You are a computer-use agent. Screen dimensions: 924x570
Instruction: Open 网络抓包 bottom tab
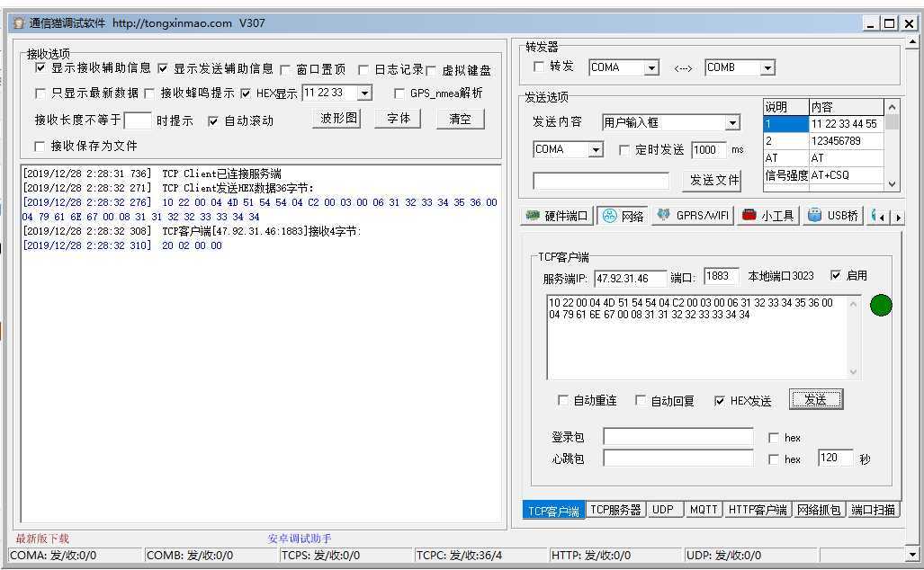pos(819,510)
